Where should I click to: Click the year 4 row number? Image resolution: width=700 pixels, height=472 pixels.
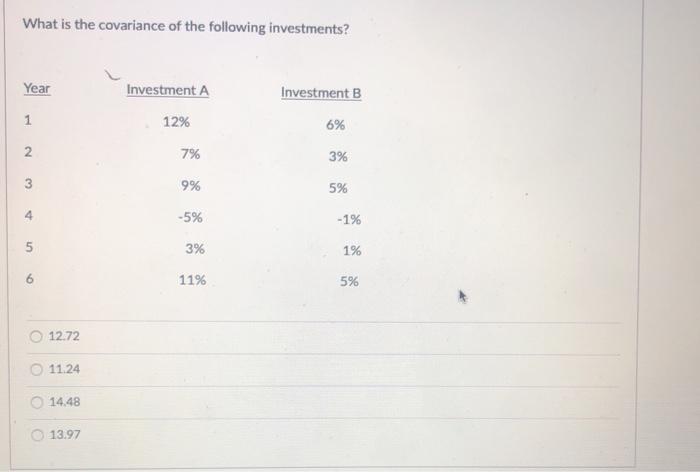[x=28, y=216]
